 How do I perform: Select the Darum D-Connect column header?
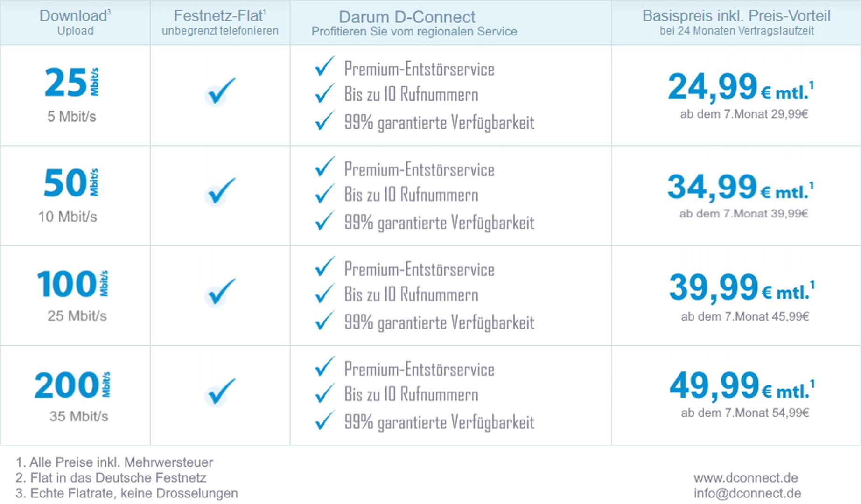coord(414,23)
